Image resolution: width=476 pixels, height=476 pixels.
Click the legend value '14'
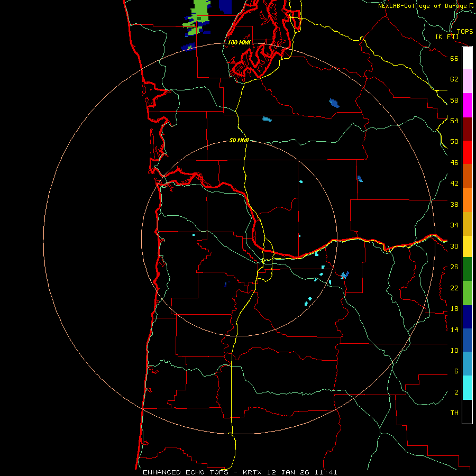(454, 329)
